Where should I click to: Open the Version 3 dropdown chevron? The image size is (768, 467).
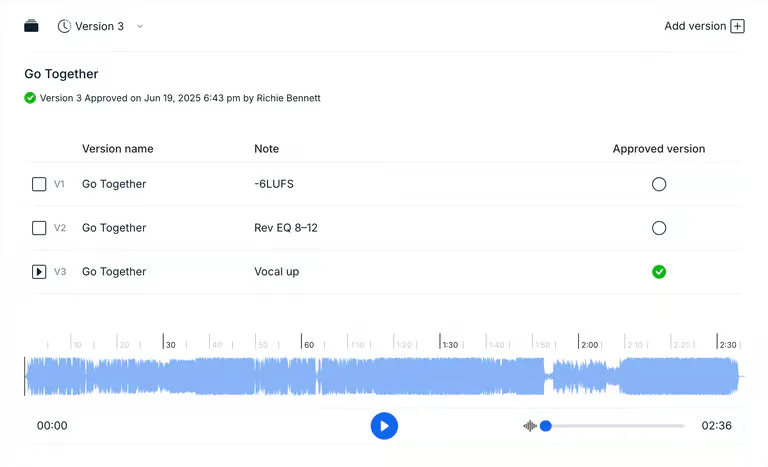coord(140,26)
